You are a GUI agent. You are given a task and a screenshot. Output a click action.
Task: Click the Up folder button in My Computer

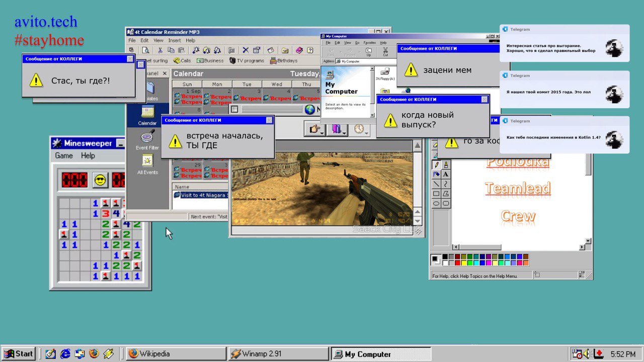coord(368,52)
